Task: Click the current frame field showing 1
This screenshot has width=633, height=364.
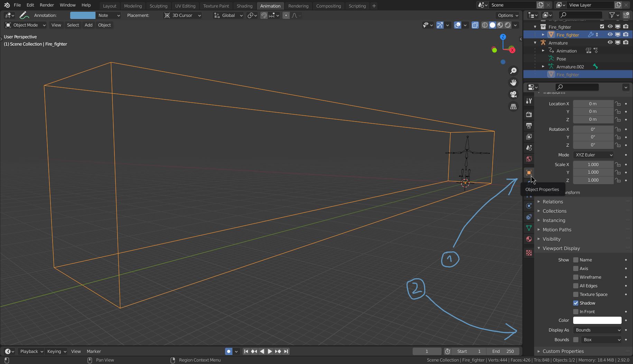Action: 427,351
